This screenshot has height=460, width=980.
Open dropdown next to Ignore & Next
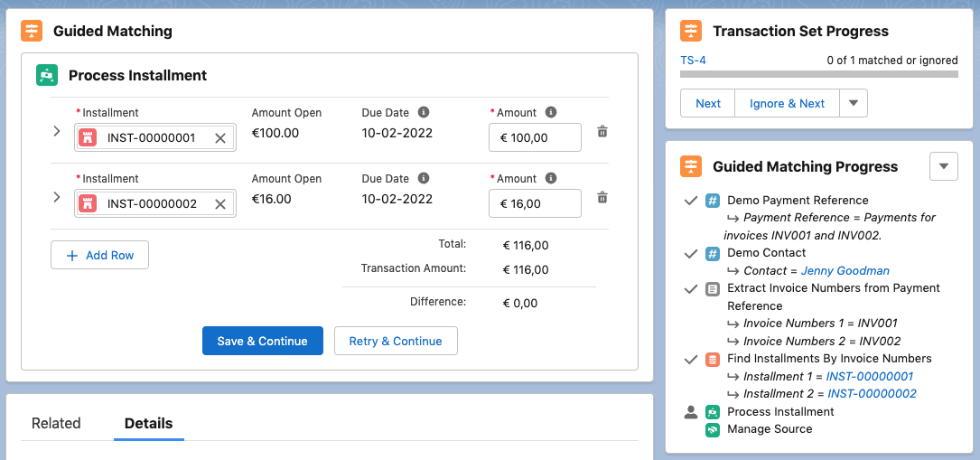point(854,104)
